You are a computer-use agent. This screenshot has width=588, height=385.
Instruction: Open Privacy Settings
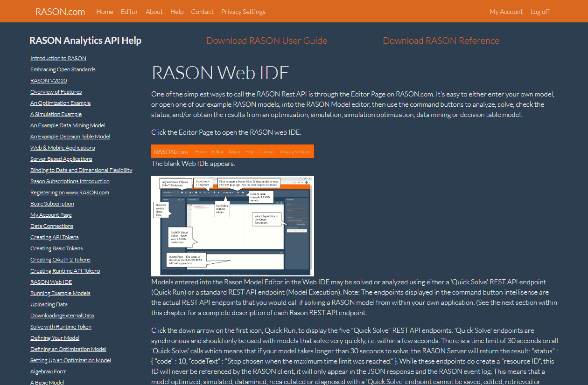click(243, 12)
